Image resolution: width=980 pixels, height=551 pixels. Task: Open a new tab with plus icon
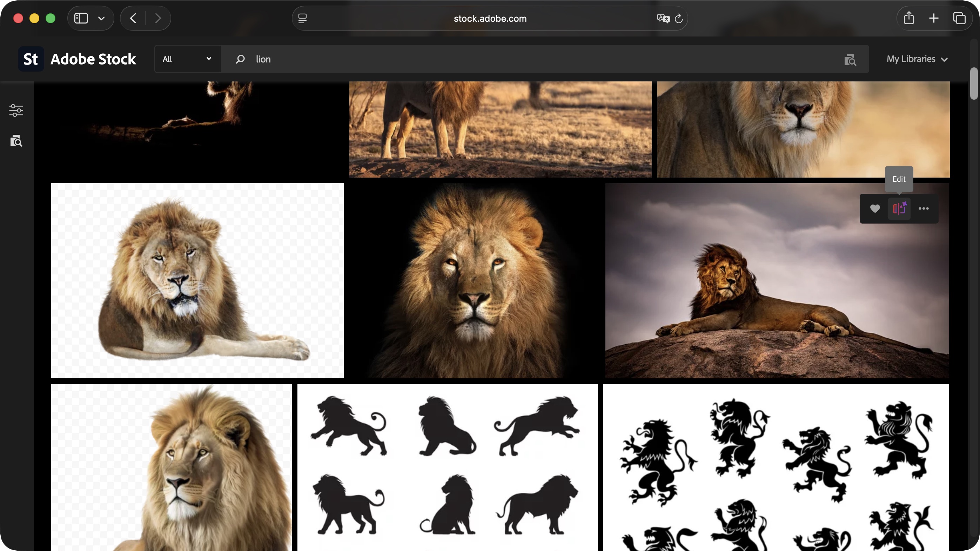934,18
